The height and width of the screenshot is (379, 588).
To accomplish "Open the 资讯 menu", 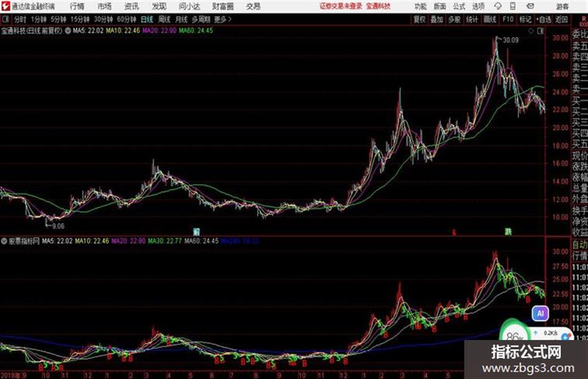I will pos(132,6).
